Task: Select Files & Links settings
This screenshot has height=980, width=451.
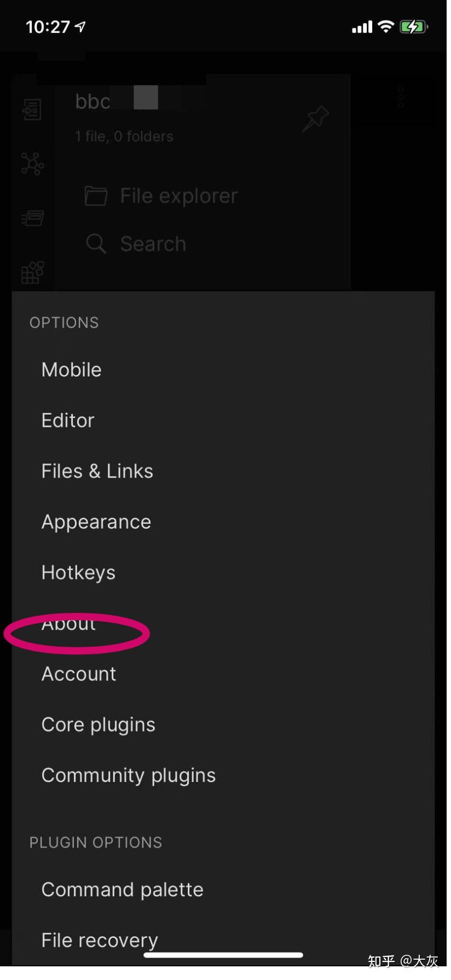Action: 97,471
